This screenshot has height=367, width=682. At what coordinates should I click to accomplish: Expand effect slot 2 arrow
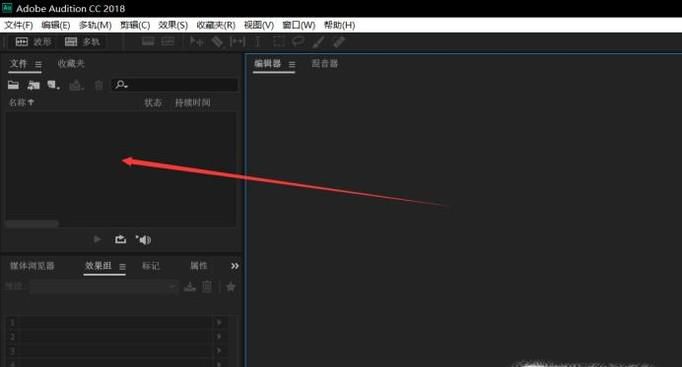[219, 337]
